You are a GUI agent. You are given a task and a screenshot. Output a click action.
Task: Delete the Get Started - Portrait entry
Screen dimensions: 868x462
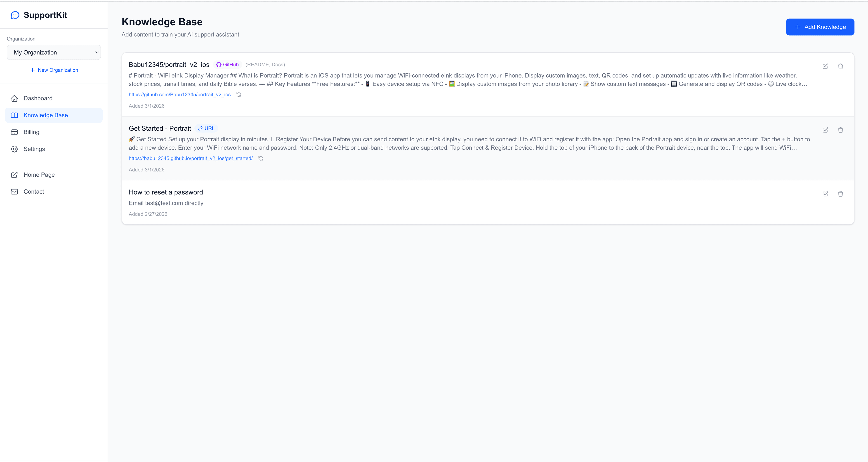840,130
